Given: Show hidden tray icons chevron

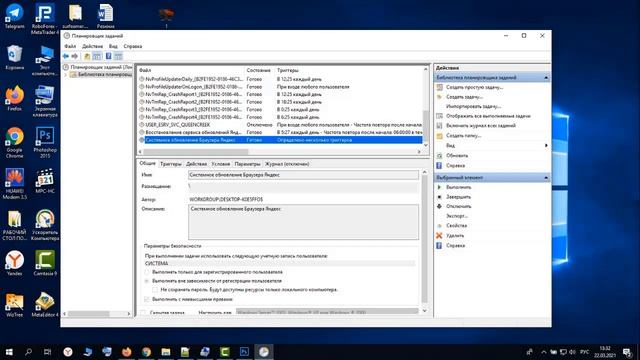Looking at the screenshot, I should coord(544,351).
